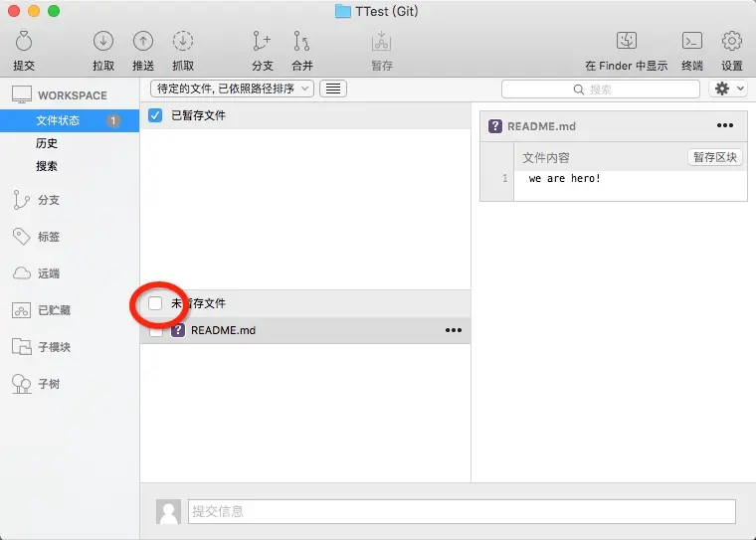The height and width of the screenshot is (540, 756).
Task: Uncheck the 已暂存文件 checkbox
Action: pyautogui.click(x=155, y=115)
